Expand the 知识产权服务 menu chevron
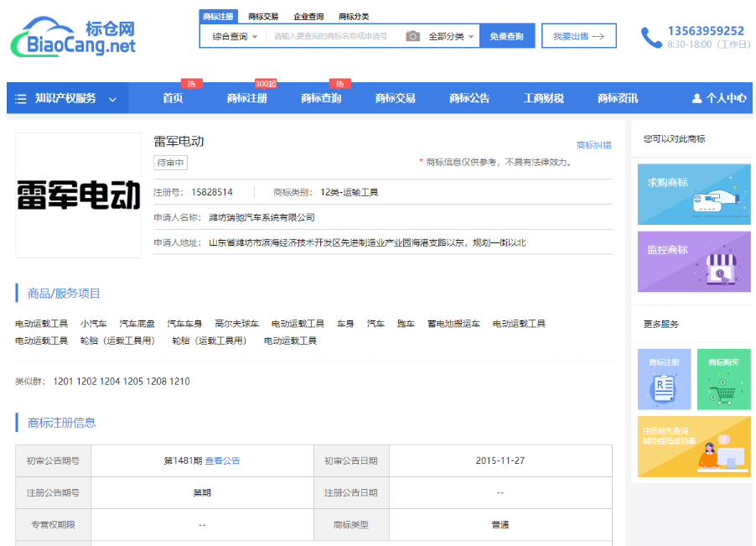 click(113, 99)
